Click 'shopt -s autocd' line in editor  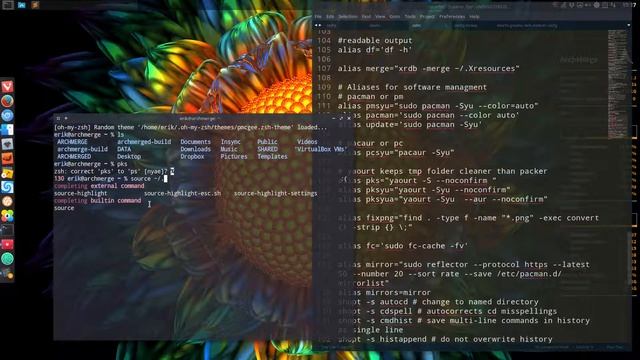pos(438,302)
